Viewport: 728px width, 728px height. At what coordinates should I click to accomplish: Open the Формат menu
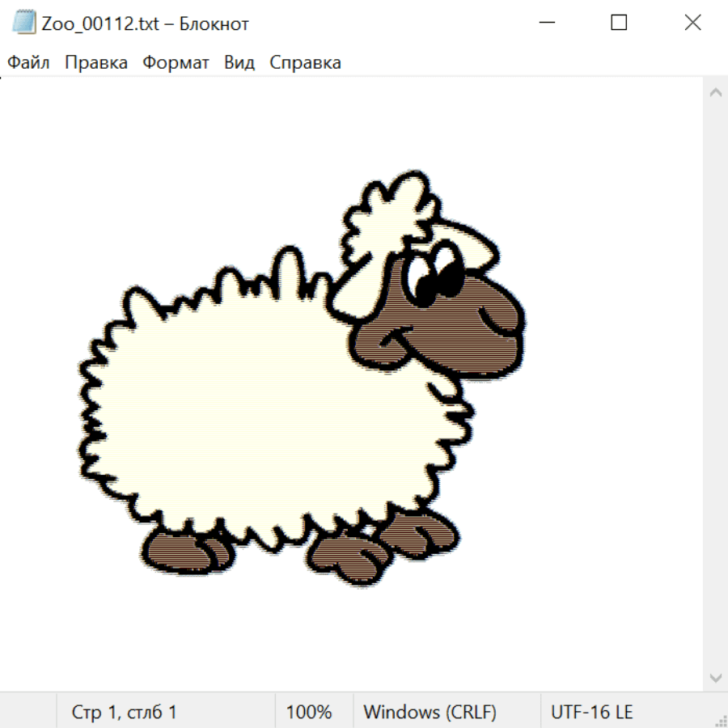pyautogui.click(x=176, y=63)
